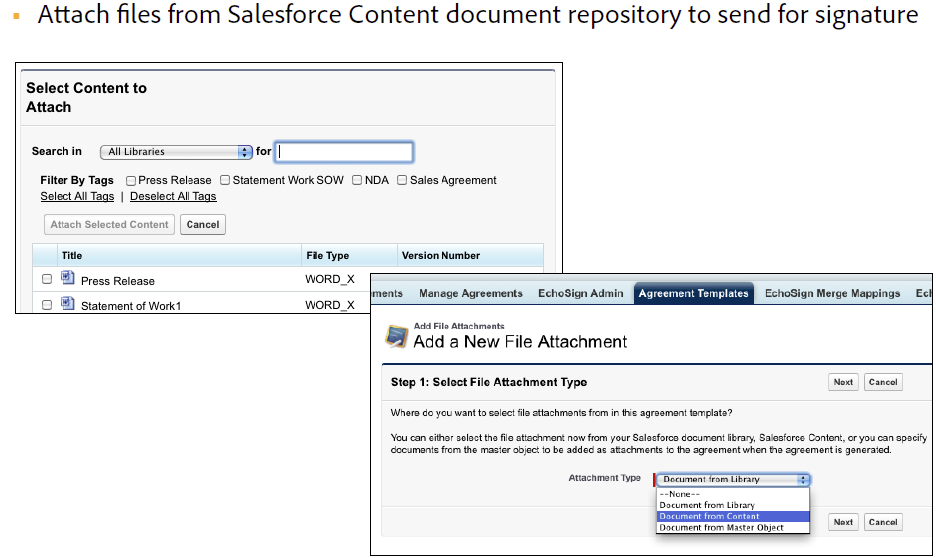Click the Add File Attachments header icon
Viewport: 936px width, 558px height.
(397, 335)
